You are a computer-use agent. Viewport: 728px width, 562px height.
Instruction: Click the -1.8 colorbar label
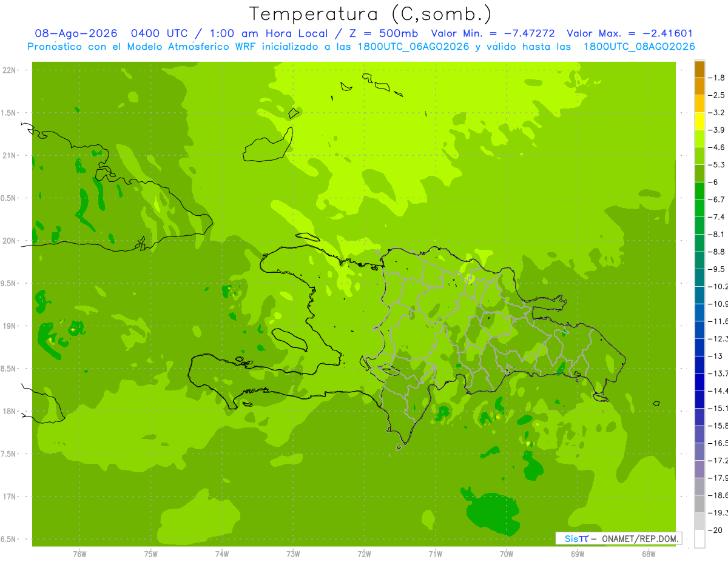coord(718,78)
